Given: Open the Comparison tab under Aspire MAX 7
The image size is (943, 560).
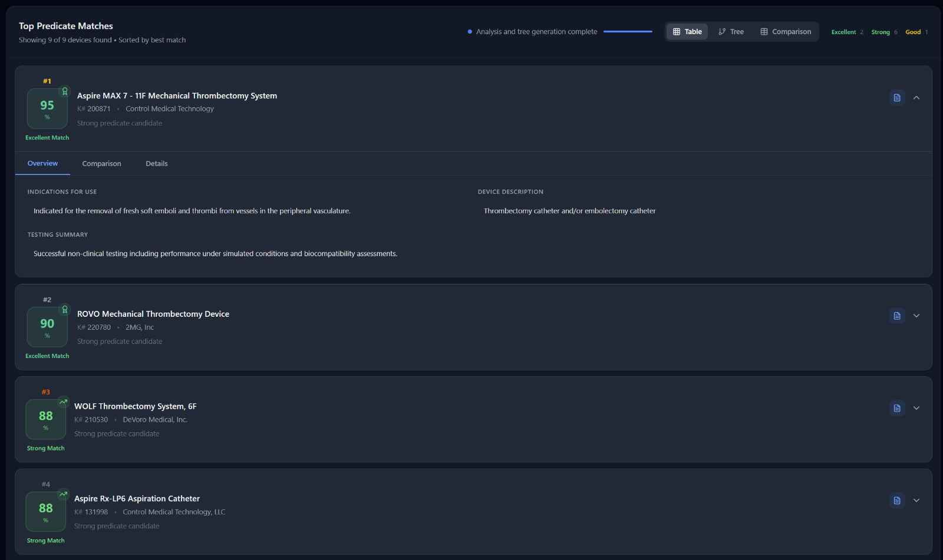Looking at the screenshot, I should pos(101,164).
